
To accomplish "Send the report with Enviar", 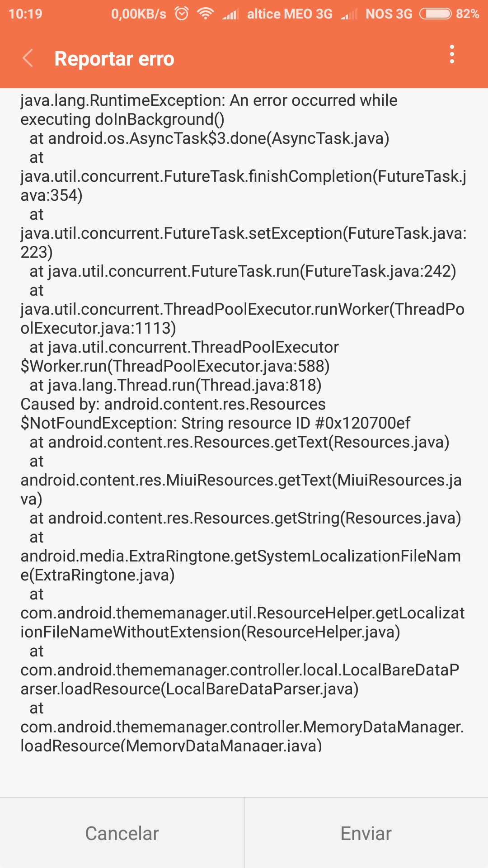I will [x=366, y=833].
